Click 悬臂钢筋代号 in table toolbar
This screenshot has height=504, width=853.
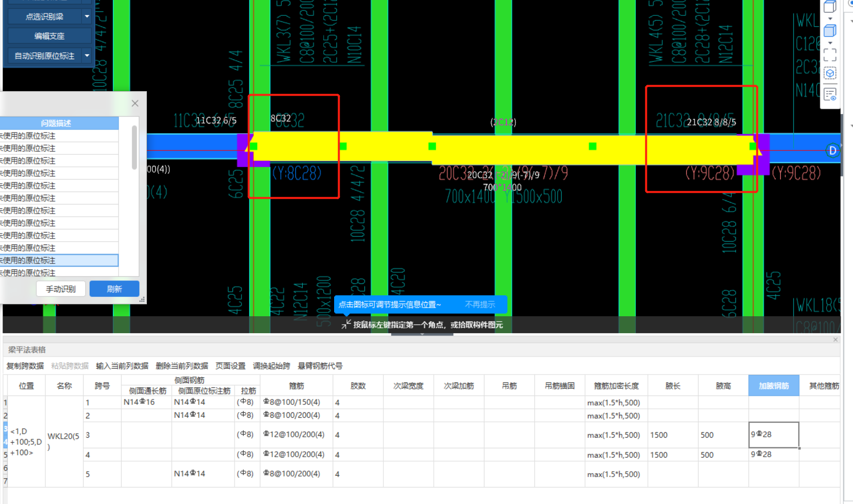click(320, 366)
